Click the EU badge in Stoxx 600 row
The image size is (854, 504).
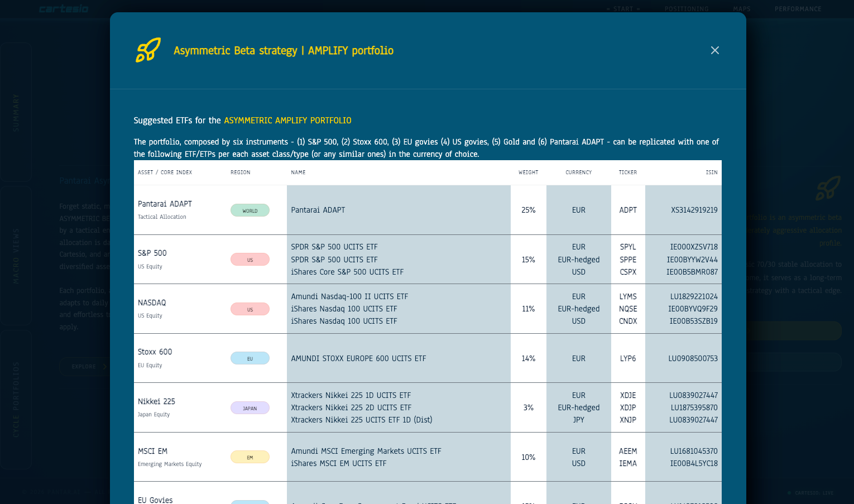point(250,358)
